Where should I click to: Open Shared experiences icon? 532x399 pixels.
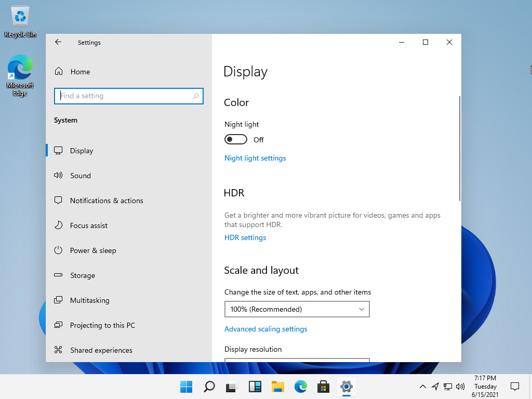pyautogui.click(x=59, y=350)
